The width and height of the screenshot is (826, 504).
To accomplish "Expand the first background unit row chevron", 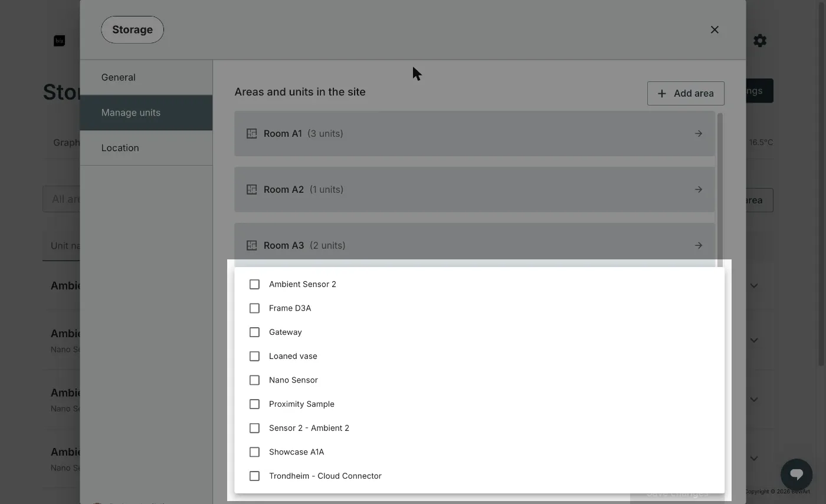I will 754,286.
